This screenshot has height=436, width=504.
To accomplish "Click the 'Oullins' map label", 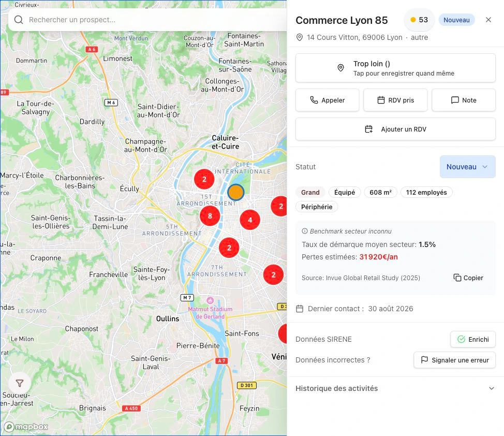I will [168, 318].
